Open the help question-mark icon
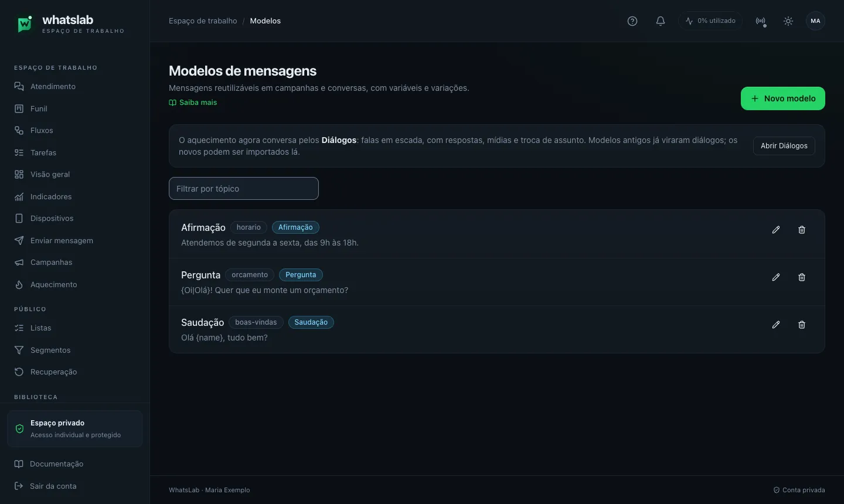 pos(632,21)
